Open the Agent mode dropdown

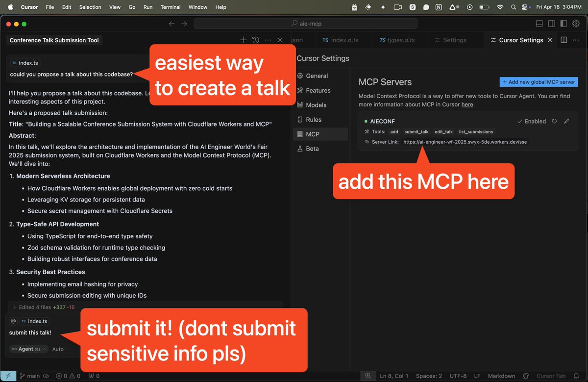(29, 349)
